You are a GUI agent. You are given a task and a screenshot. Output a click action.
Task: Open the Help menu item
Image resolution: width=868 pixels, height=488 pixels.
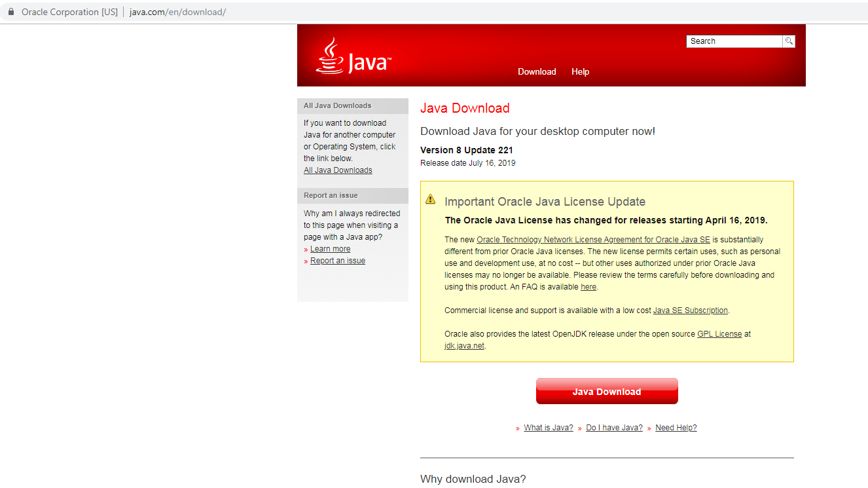point(580,72)
